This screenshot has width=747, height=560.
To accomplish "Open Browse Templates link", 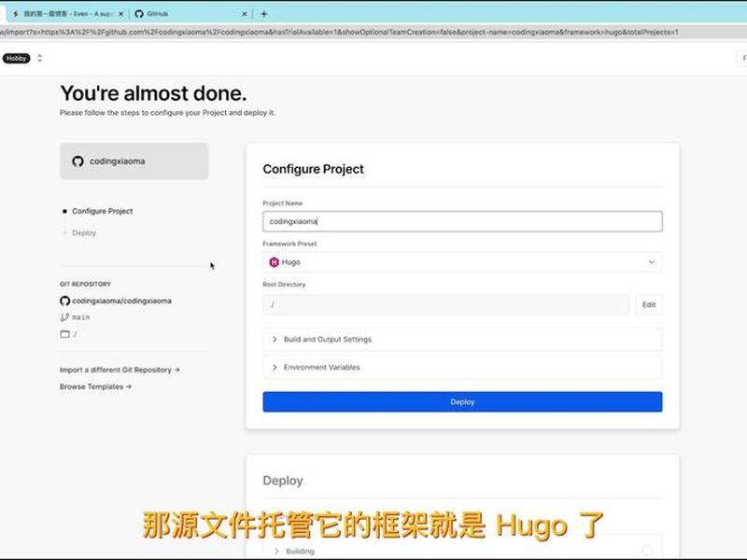I will 95,386.
